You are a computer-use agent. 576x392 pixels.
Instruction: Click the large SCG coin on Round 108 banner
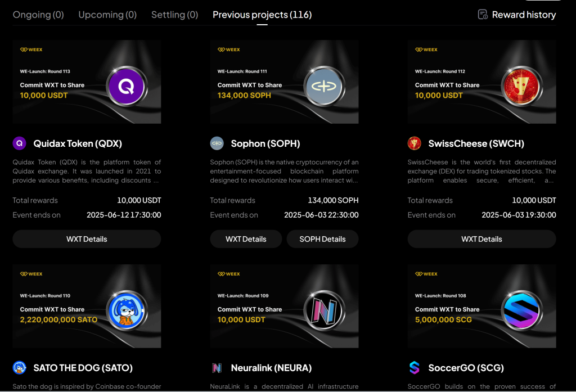tap(521, 310)
